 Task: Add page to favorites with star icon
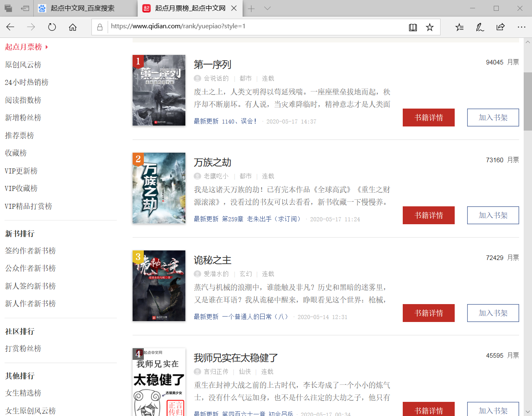[430, 27]
